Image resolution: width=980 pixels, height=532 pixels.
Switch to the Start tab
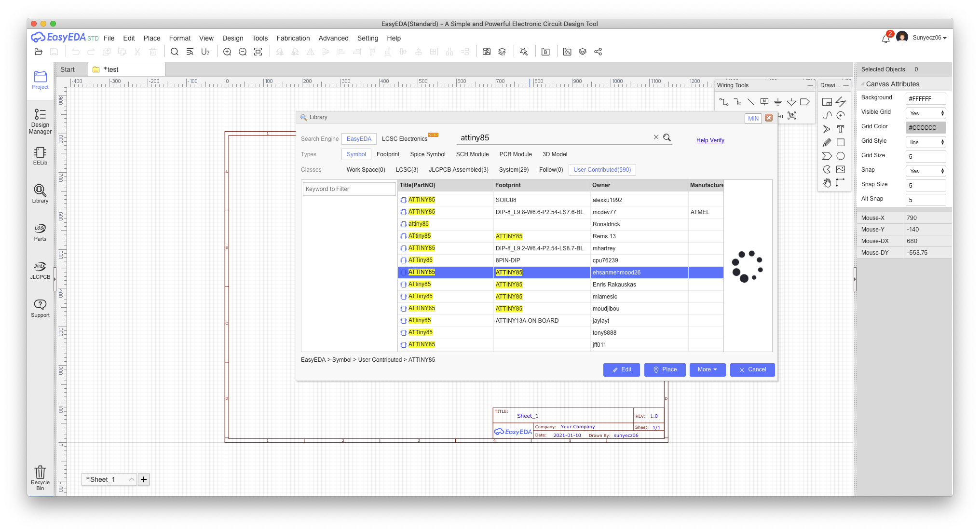pos(68,69)
